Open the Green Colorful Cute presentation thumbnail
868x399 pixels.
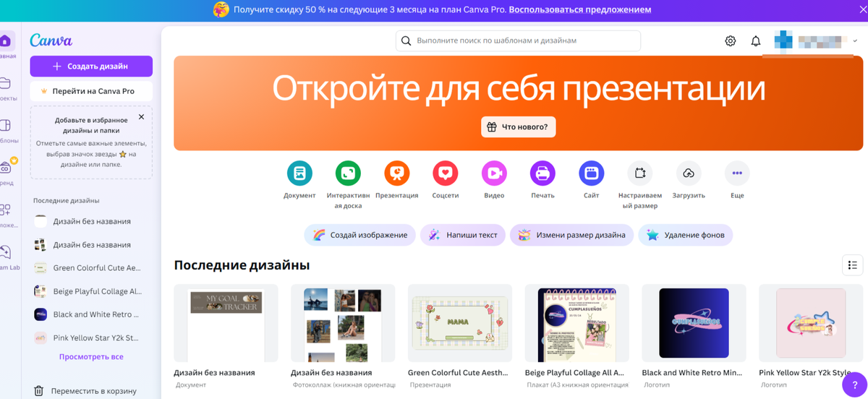point(460,323)
